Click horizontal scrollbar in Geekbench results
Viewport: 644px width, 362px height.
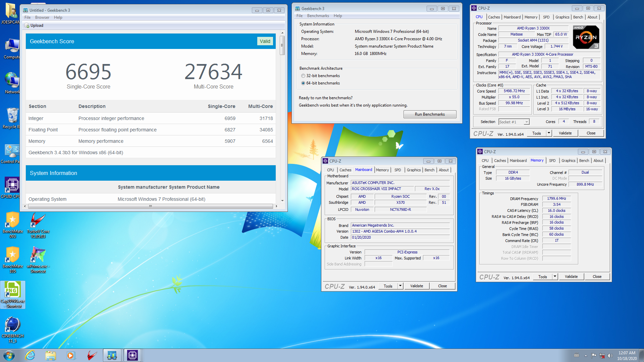(x=150, y=206)
